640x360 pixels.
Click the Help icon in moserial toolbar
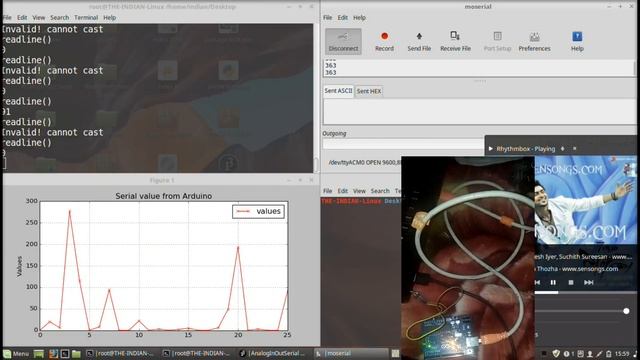(x=577, y=41)
